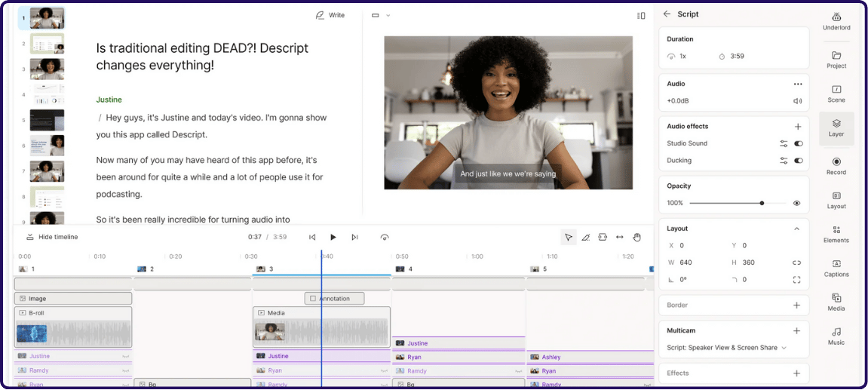Select Ashley track in scene 5

590,358
